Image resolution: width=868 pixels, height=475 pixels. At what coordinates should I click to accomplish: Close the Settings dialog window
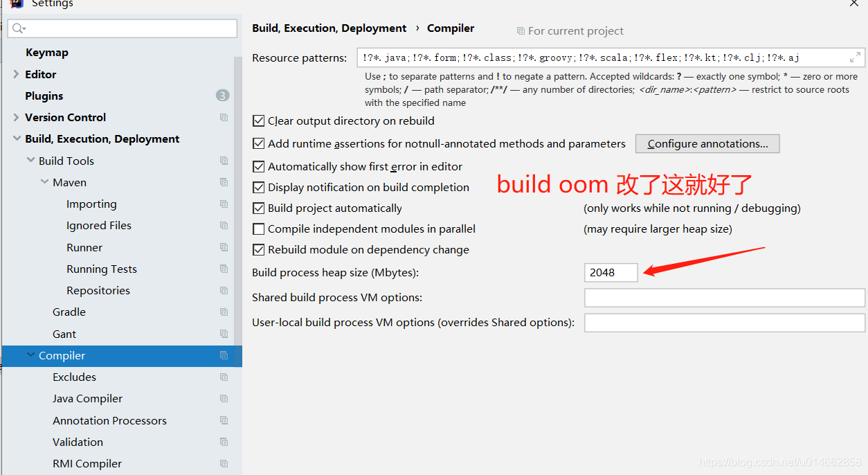click(855, 3)
